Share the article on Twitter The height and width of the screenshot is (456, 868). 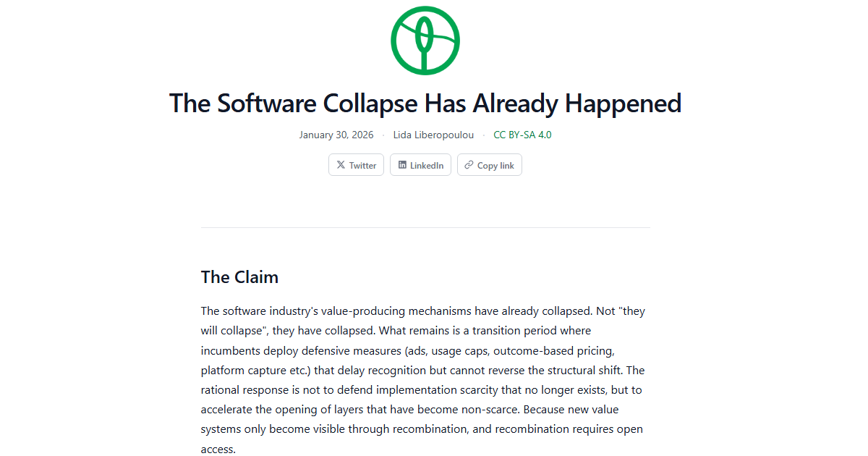tap(356, 164)
